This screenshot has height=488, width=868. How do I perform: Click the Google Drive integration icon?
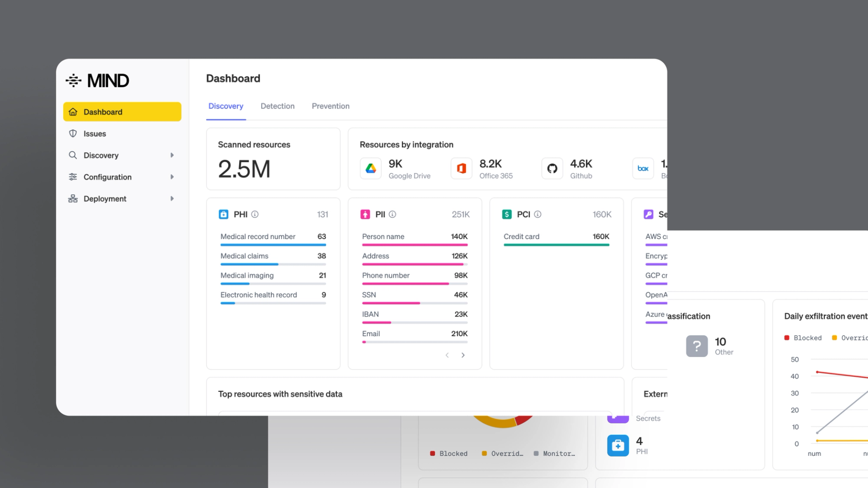pyautogui.click(x=371, y=169)
